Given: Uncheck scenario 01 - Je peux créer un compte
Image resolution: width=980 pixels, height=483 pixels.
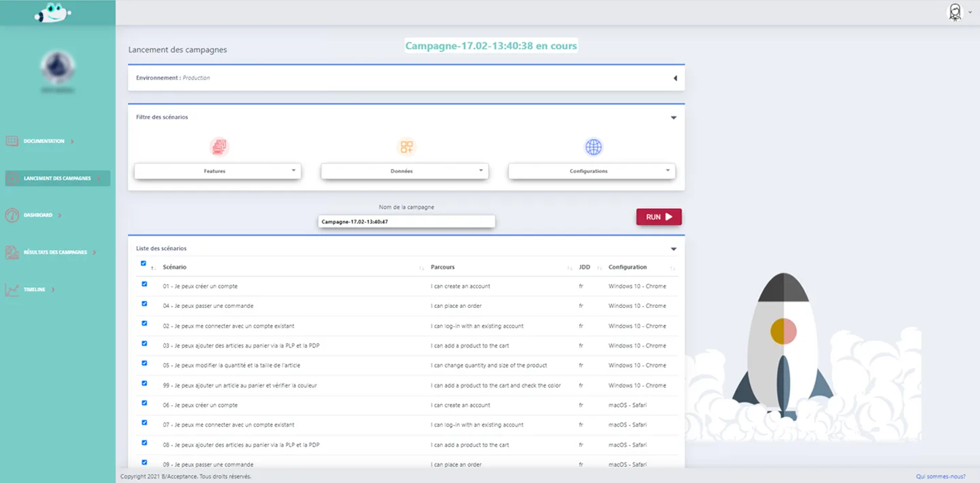Looking at the screenshot, I should (x=144, y=283).
